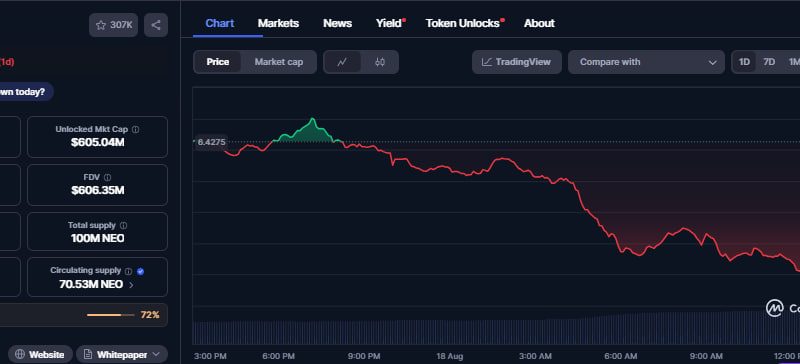Image resolution: width=800 pixels, height=364 pixels.
Task: Click the 6.4275 price label on chart
Action: (x=211, y=142)
